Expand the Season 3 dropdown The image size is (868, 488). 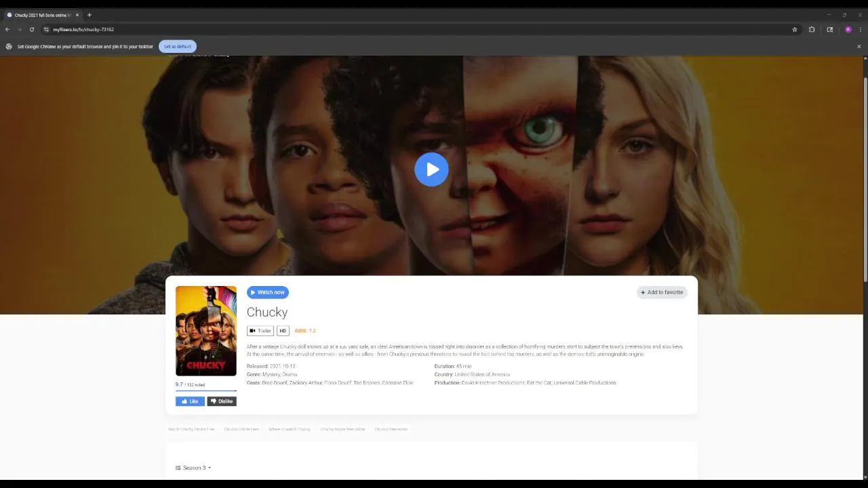pos(193,468)
